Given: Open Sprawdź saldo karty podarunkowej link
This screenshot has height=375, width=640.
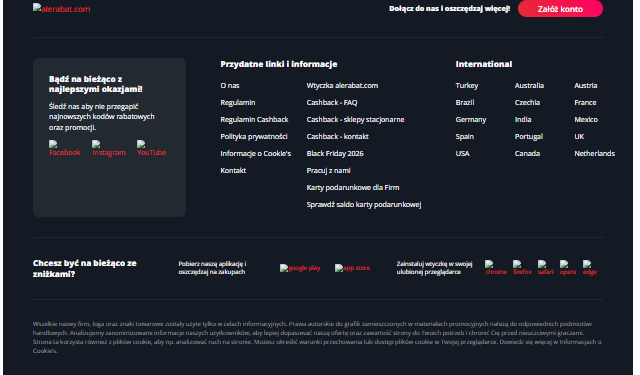Looking at the screenshot, I should 364,205.
